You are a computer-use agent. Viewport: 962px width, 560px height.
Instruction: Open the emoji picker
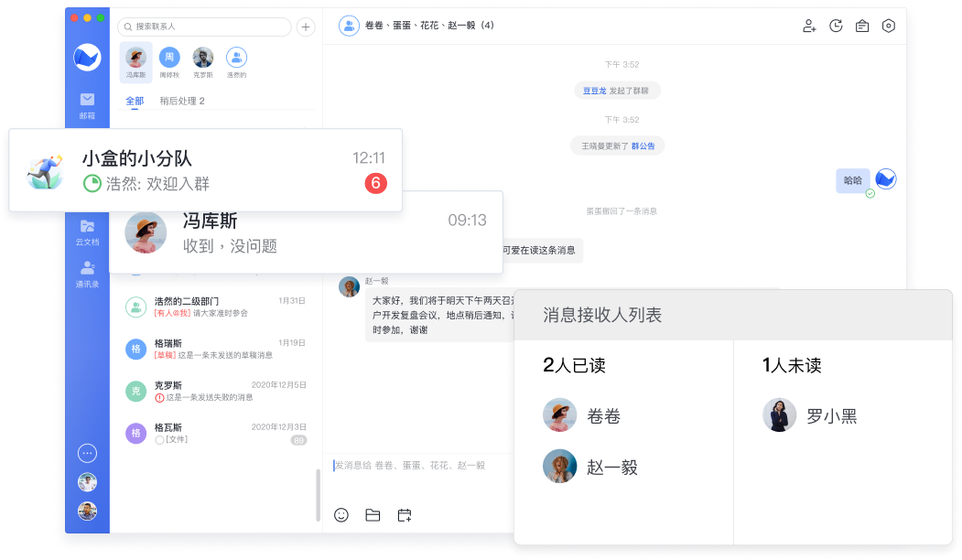click(x=341, y=515)
